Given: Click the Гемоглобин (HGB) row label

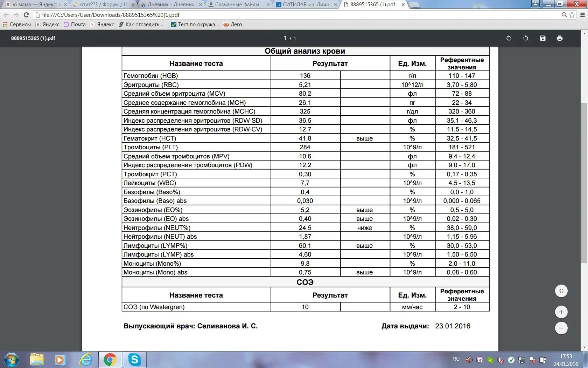Looking at the screenshot, I should coord(151,76).
